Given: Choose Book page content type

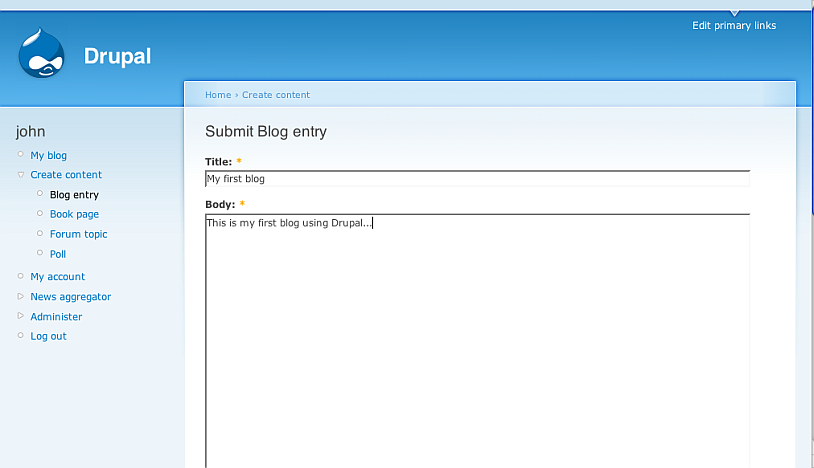Looking at the screenshot, I should click(x=74, y=214).
